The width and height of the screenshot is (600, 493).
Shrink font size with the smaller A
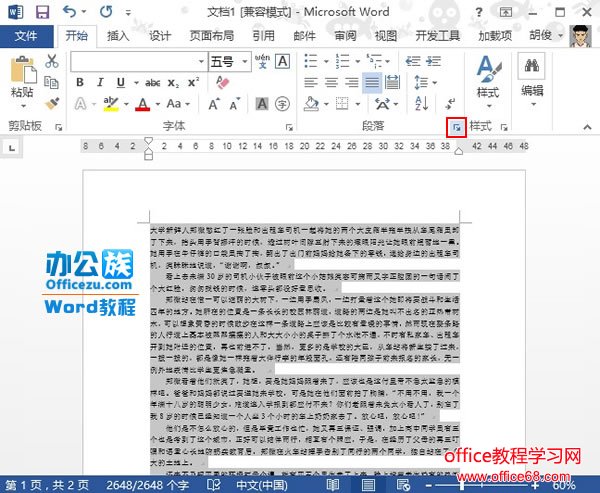234,104
